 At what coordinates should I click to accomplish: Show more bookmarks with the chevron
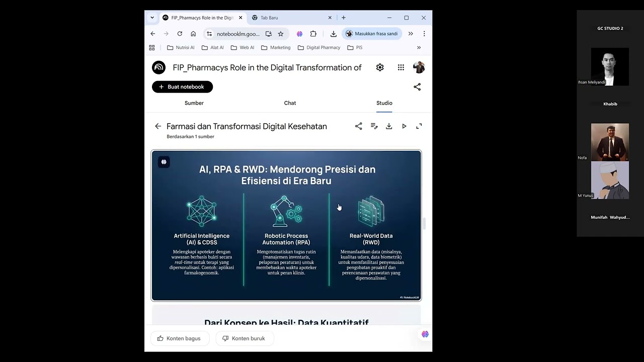[x=419, y=47]
